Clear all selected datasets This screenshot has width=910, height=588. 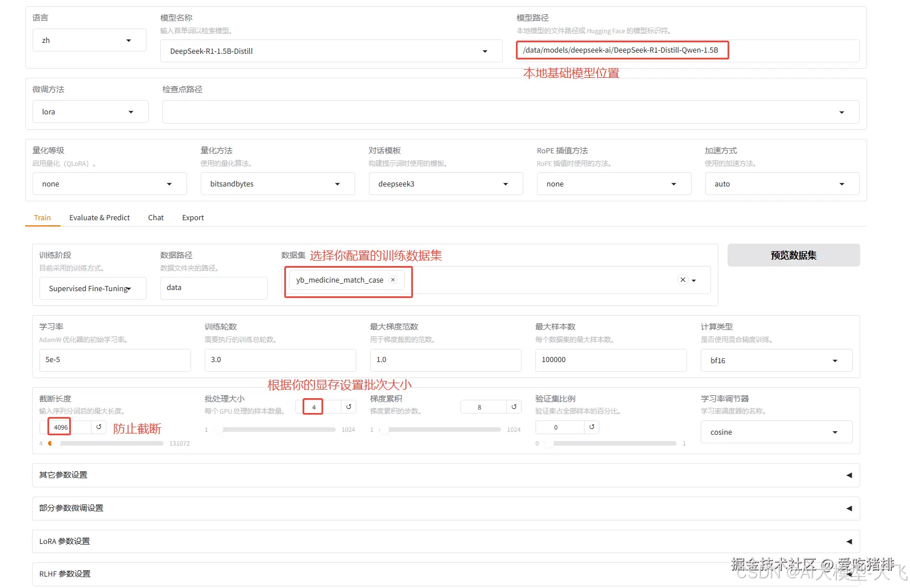point(682,280)
